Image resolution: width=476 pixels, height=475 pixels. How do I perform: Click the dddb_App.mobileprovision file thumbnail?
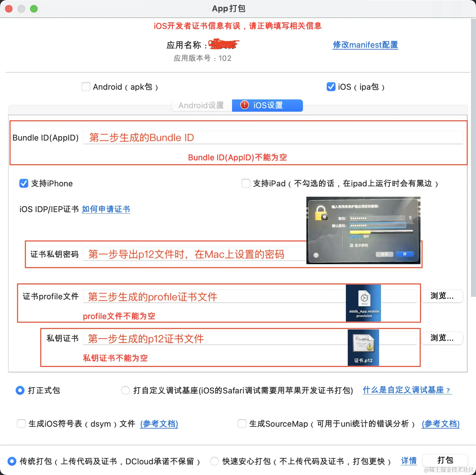tap(363, 302)
